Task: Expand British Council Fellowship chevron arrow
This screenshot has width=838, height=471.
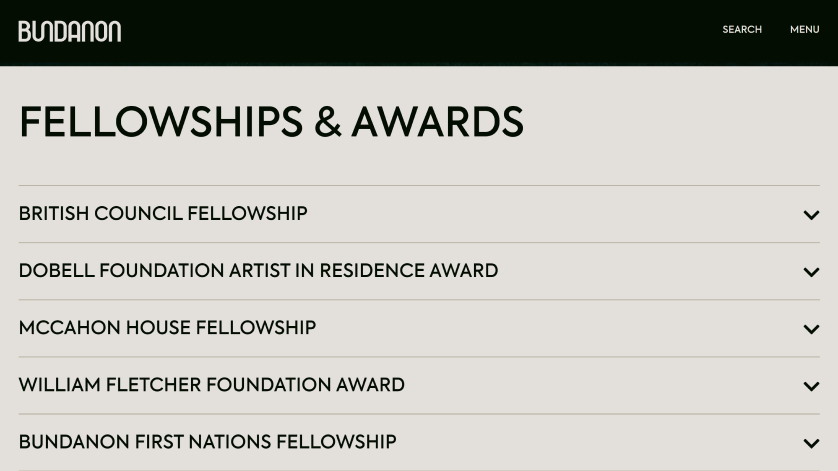Action: pyautogui.click(x=811, y=215)
